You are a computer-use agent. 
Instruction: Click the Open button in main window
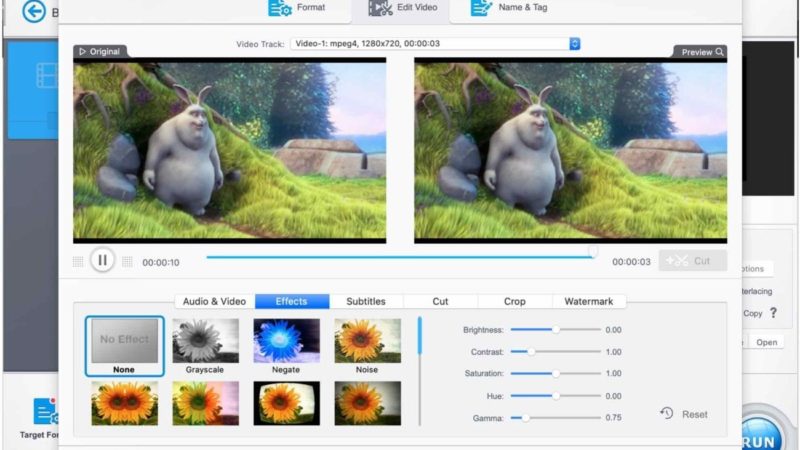766,342
